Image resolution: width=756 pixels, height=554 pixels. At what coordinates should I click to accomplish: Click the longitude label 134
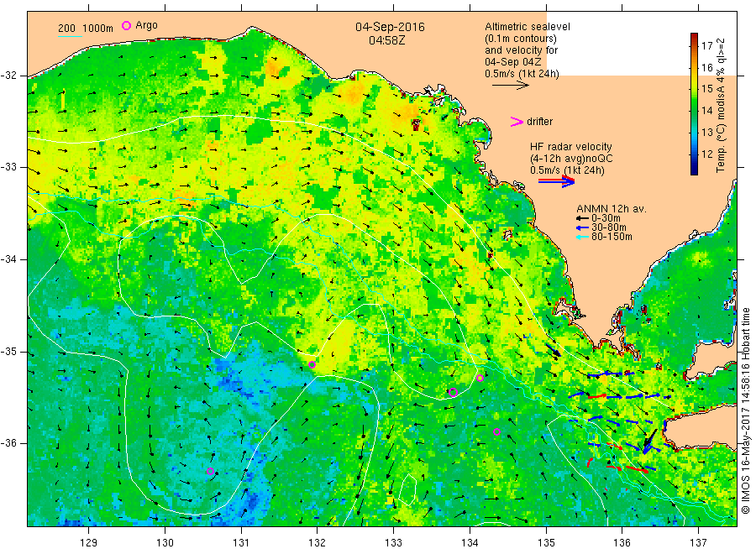click(x=470, y=542)
